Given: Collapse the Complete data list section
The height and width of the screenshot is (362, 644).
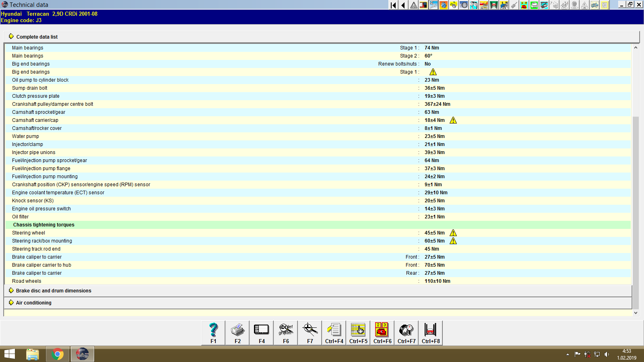Looking at the screenshot, I should point(36,37).
